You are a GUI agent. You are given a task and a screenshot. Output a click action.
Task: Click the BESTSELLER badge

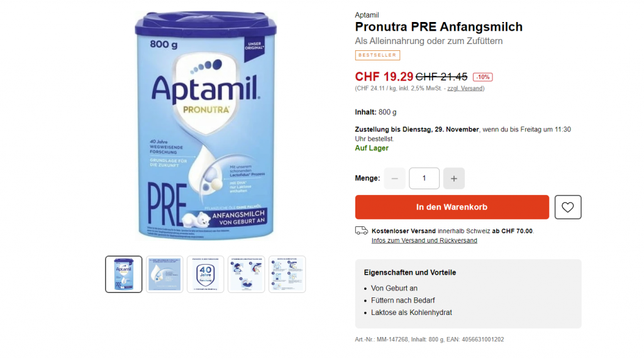pyautogui.click(x=377, y=55)
